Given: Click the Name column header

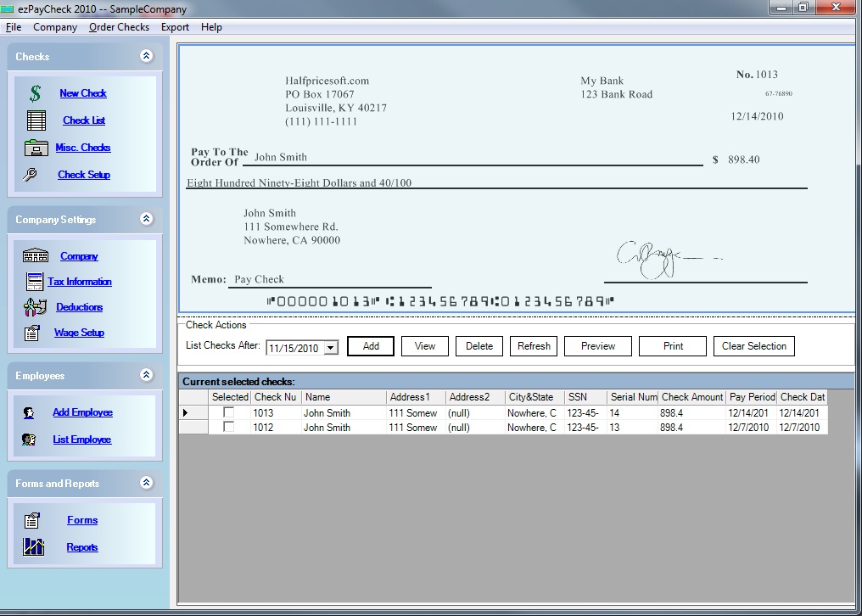Looking at the screenshot, I should (344, 397).
